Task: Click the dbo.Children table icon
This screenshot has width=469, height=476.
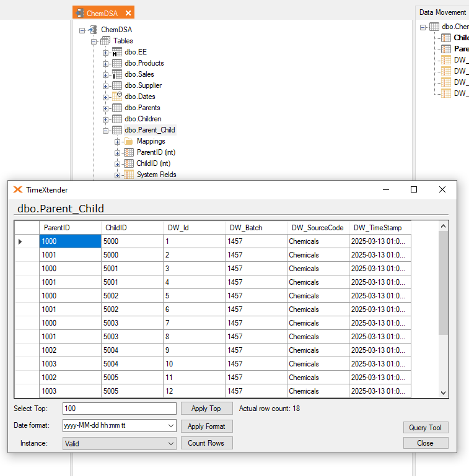Action: [117, 119]
